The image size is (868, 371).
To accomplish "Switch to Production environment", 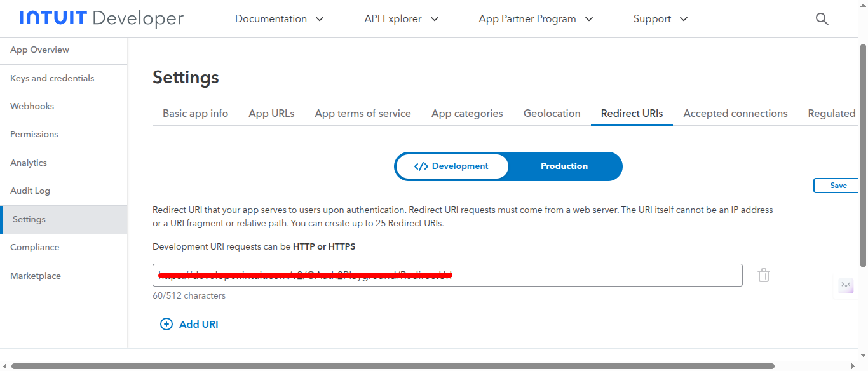I will (564, 166).
